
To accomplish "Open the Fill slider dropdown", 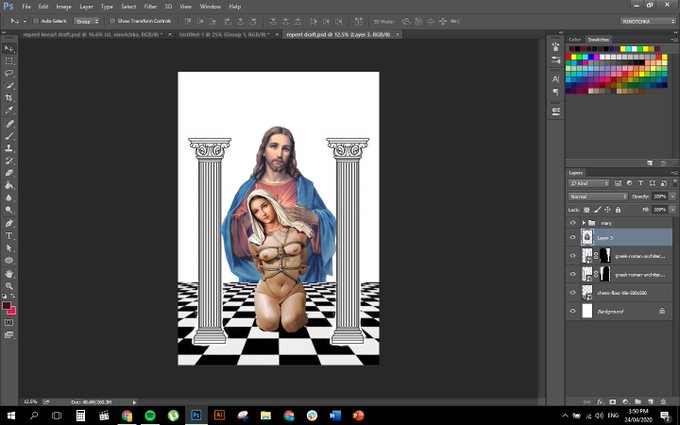I will (672, 210).
